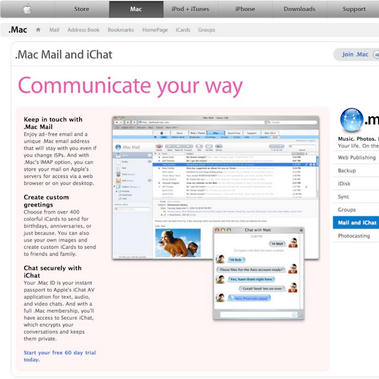This screenshot has height=379, width=379.
Task: Click the .Mac globe icon in sidebar
Action: pos(352,120)
